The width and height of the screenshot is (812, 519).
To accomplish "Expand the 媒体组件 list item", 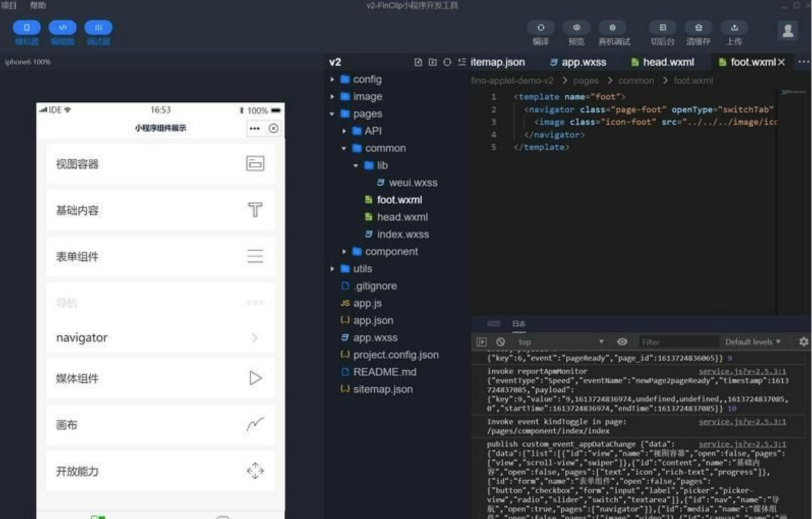I will pos(160,379).
